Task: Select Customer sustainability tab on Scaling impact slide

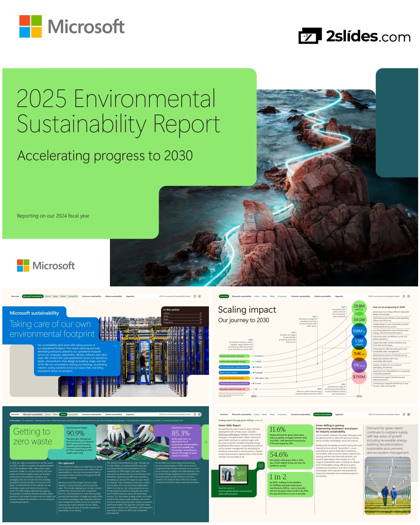Action: pyautogui.click(x=300, y=297)
